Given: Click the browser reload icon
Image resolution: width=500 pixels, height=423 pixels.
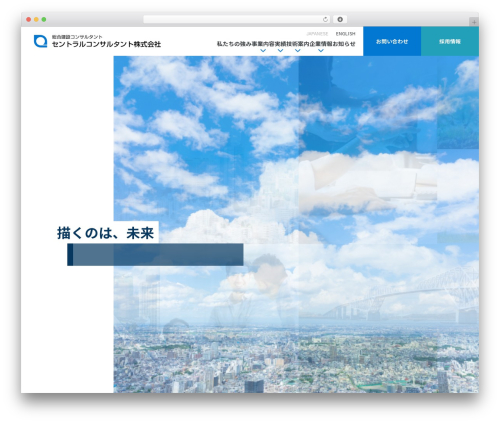Looking at the screenshot, I should (x=325, y=20).
